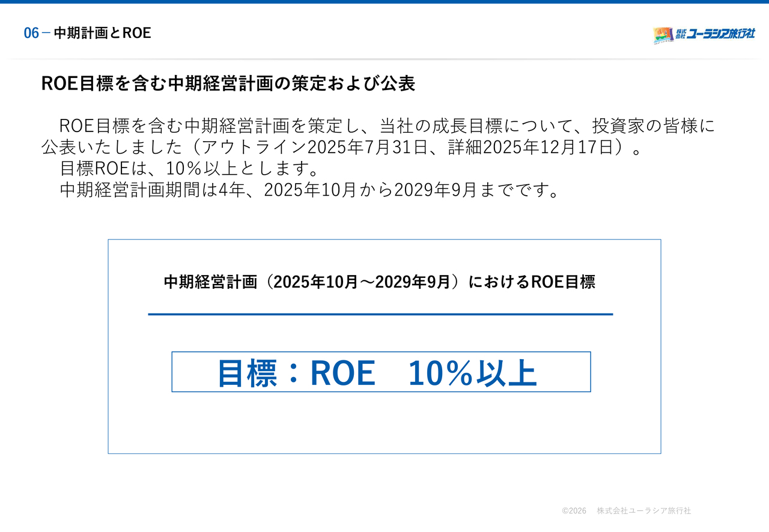Click the blue bar at the top edge

click(384, 2)
